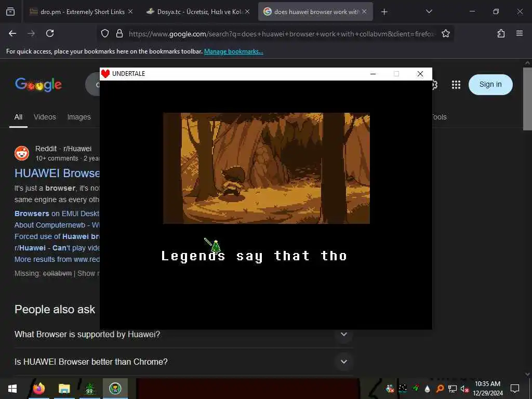Screen dimensions: 532x399
Task: Open network status tray icon
Action: click(x=453, y=389)
